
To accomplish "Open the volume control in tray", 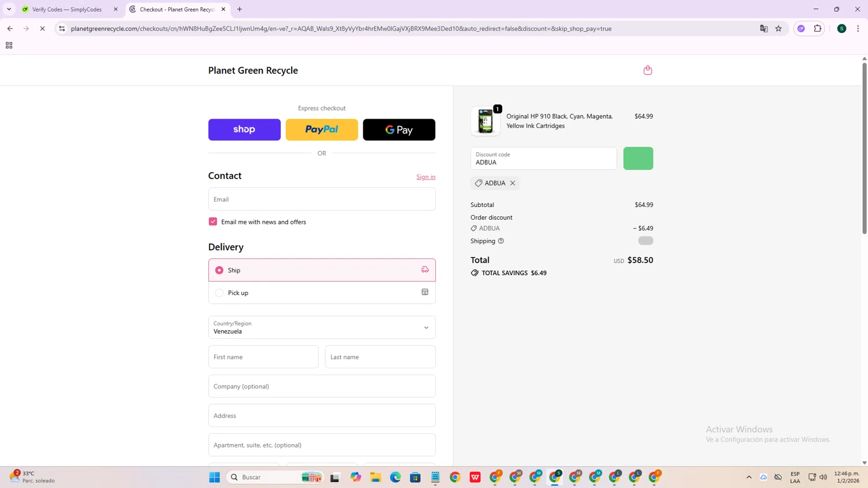I will click(823, 477).
